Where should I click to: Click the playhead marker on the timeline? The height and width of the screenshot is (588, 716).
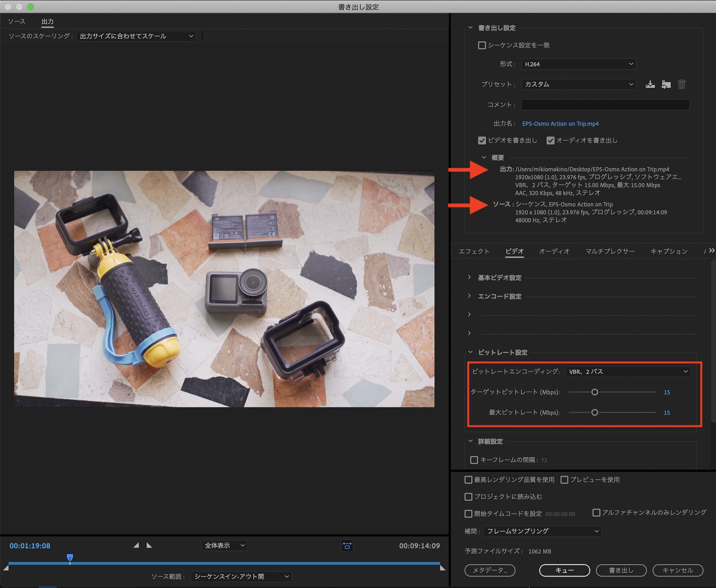[x=70, y=558]
